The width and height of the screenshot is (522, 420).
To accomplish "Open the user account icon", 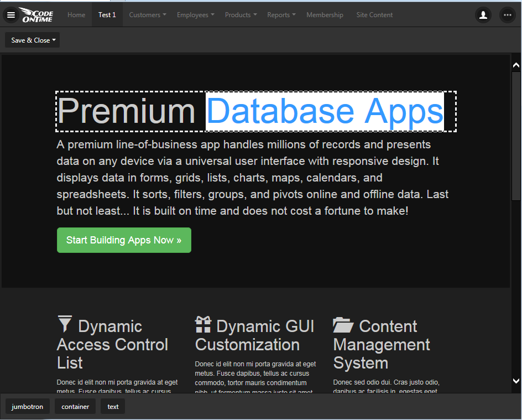I will click(483, 15).
